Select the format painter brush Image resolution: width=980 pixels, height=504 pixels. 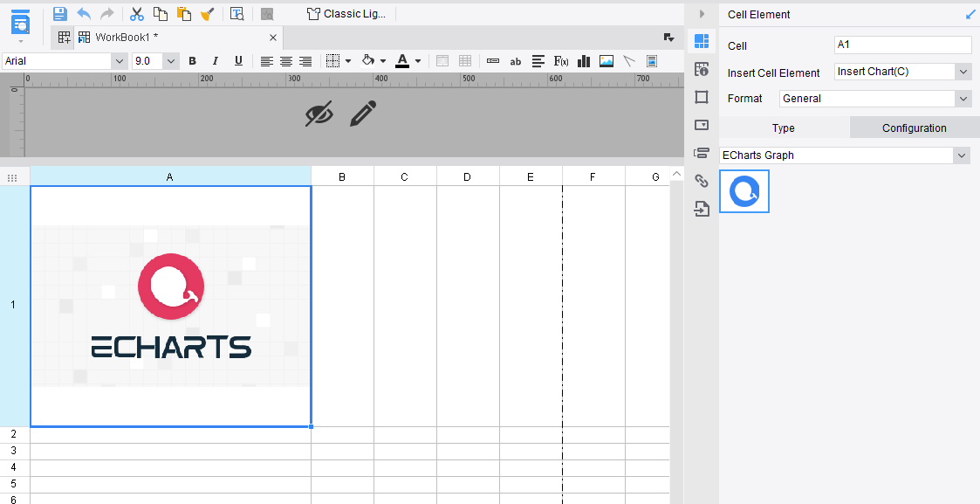tap(208, 14)
